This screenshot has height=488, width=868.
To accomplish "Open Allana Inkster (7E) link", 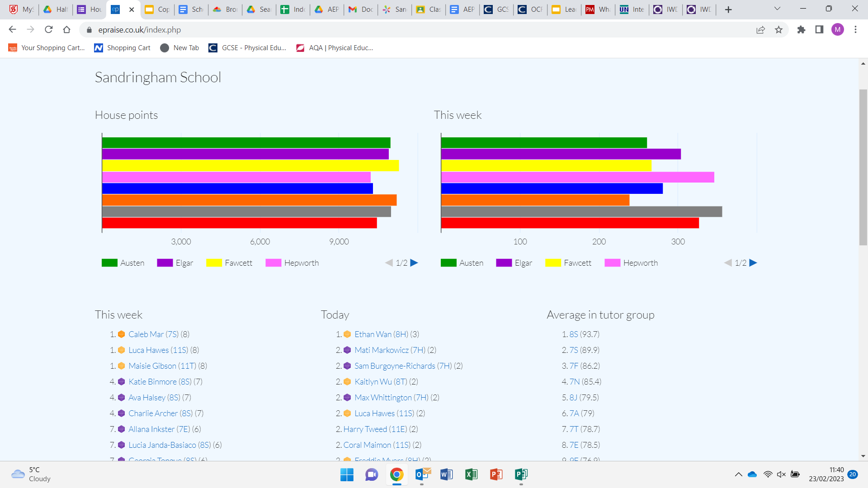I will point(159,429).
